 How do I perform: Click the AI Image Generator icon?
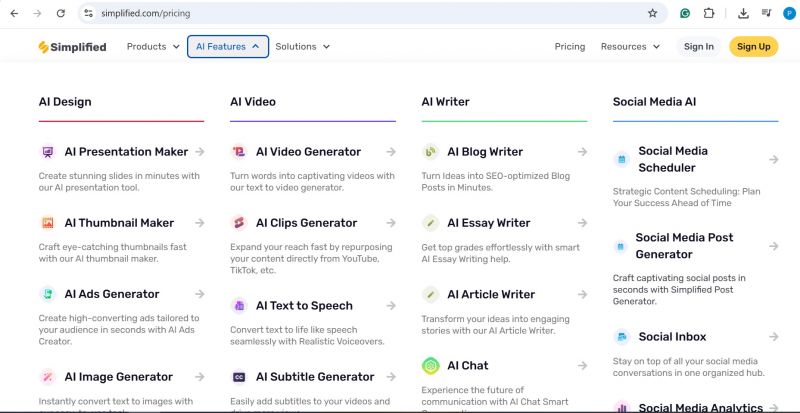[x=47, y=377]
